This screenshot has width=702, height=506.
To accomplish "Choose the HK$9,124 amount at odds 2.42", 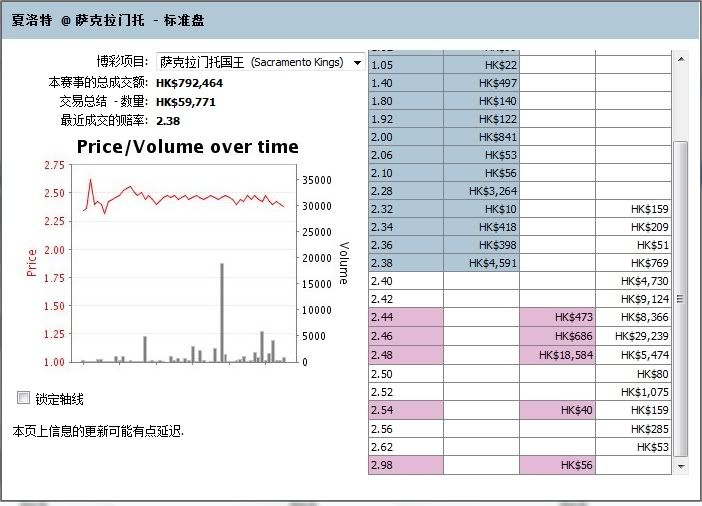I will pos(634,299).
